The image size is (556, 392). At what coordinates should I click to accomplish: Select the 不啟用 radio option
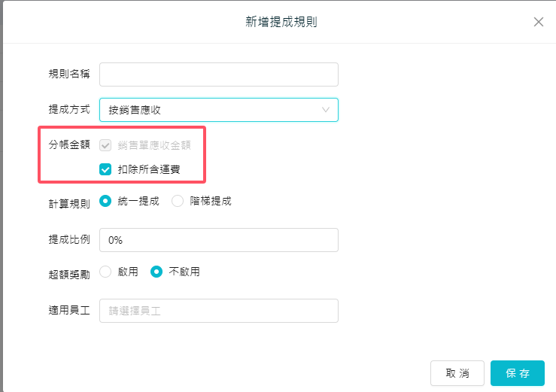click(156, 272)
